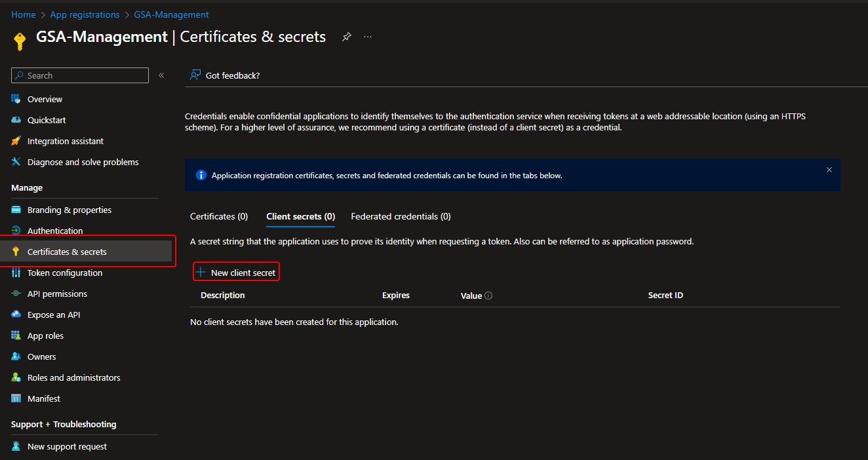Collapse the sidebar with the double chevron

click(x=161, y=75)
